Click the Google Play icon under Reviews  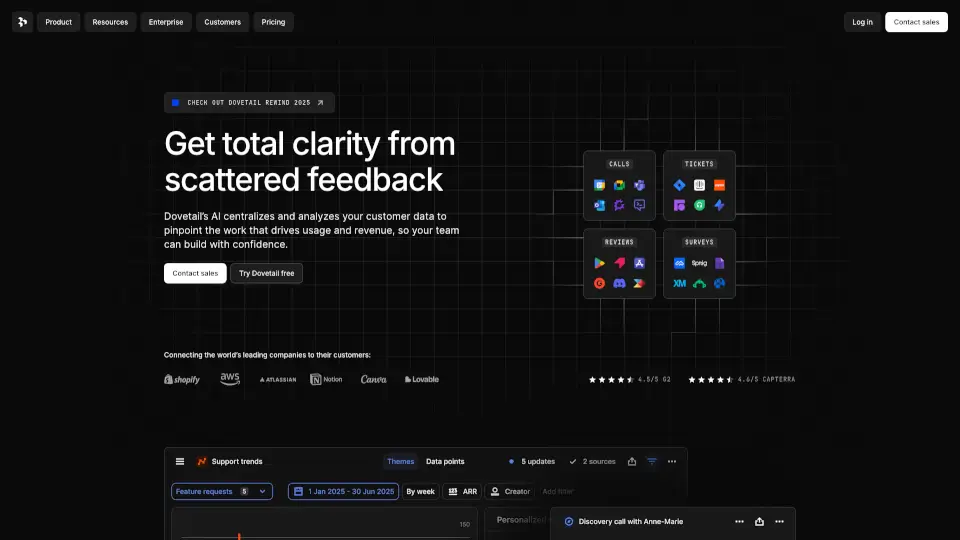coord(599,263)
